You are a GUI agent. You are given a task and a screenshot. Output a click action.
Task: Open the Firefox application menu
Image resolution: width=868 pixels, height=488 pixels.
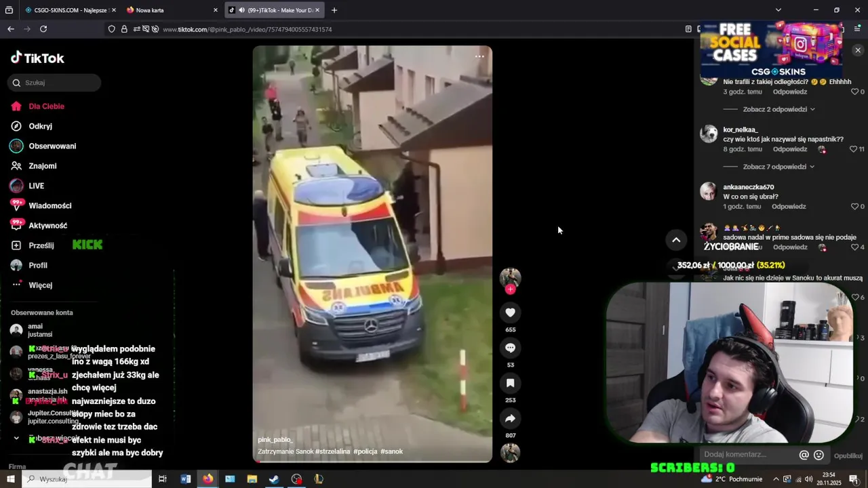tap(857, 29)
